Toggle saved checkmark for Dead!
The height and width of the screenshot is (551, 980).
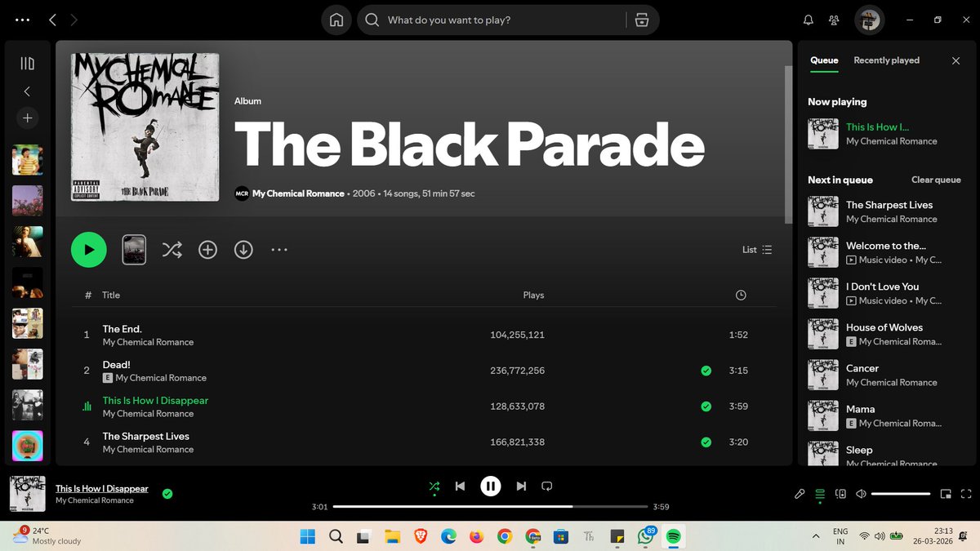pos(706,371)
